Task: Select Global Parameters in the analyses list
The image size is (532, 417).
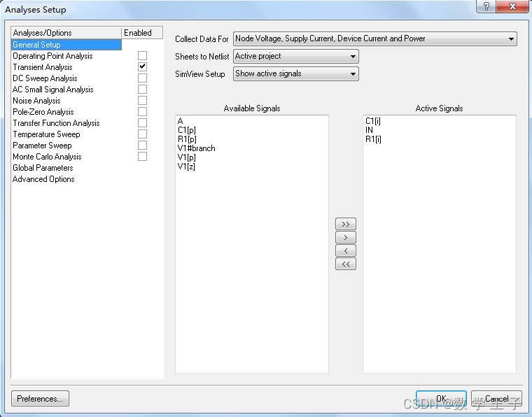Action: click(x=43, y=168)
